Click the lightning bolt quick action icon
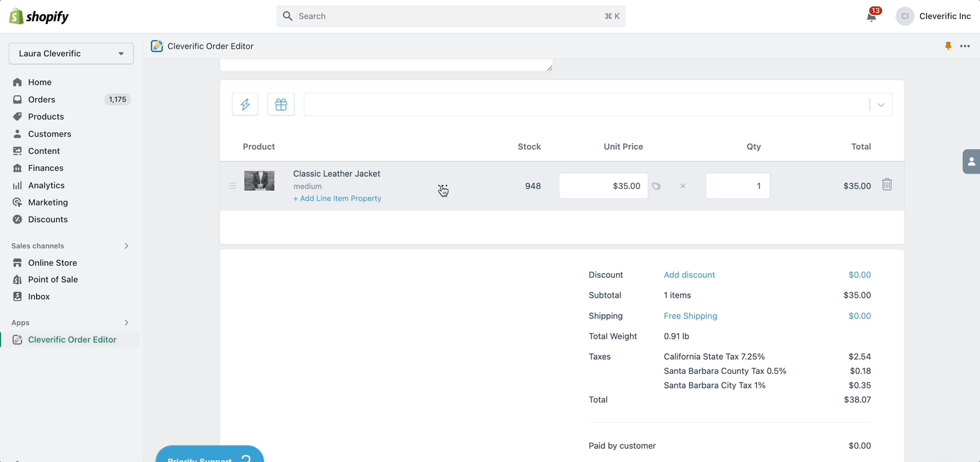Screen dimensions: 980x462 (245, 105)
